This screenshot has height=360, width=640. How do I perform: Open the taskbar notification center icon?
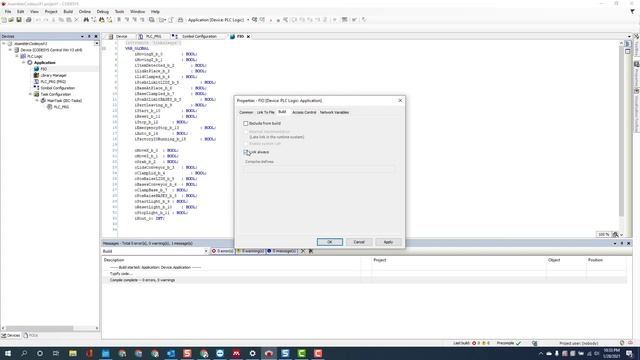629,353
